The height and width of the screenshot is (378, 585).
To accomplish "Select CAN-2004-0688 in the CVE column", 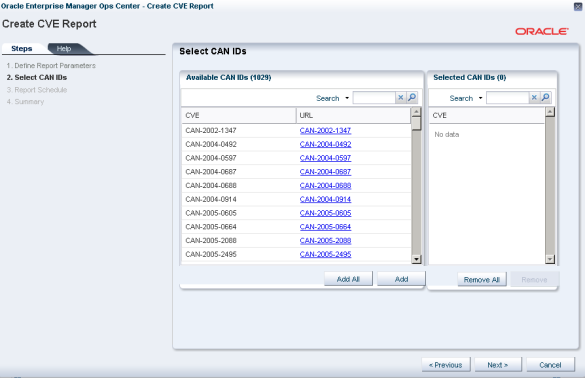I will tap(211, 186).
